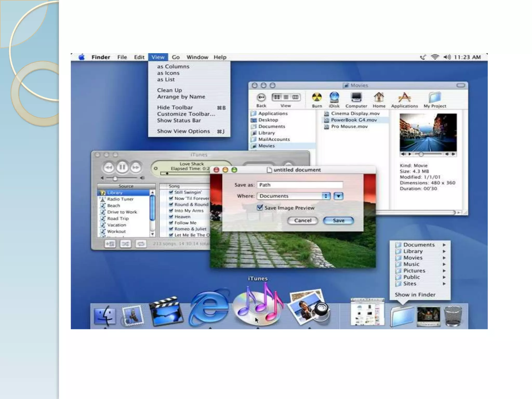
Task: Open iDisk from the Finder toolbar
Action: 334,98
